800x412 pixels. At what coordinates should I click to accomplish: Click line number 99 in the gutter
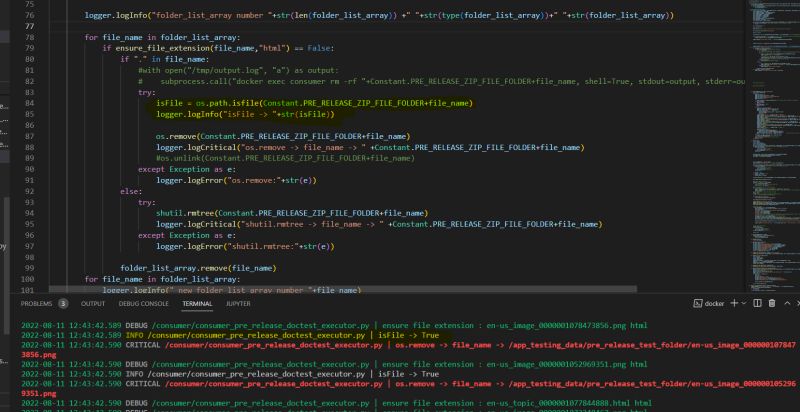(29, 268)
